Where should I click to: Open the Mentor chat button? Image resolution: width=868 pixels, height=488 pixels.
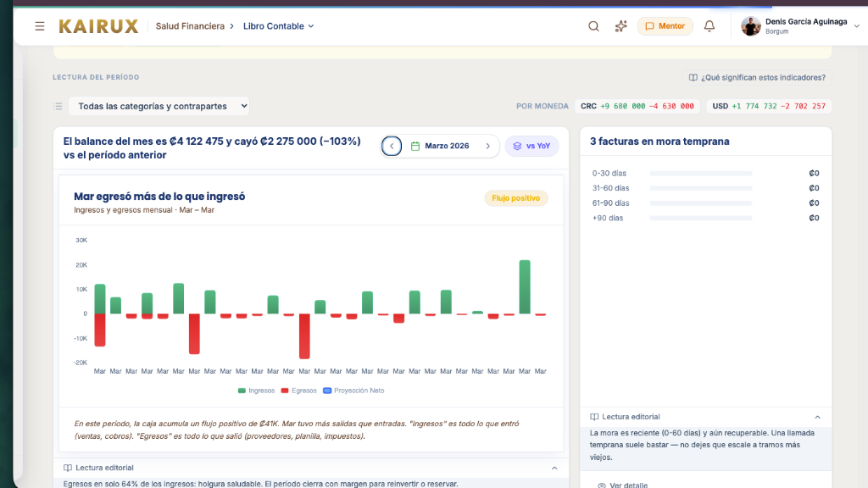click(x=665, y=26)
